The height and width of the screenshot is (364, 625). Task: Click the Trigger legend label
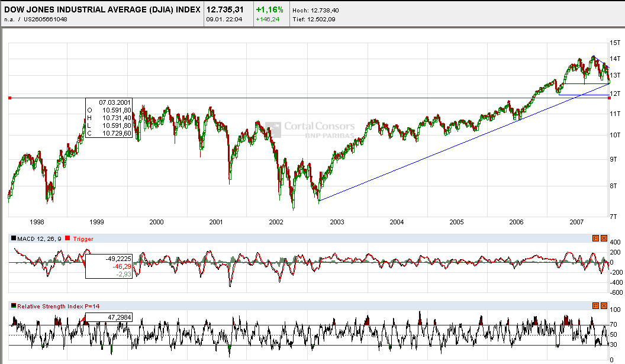(x=83, y=239)
